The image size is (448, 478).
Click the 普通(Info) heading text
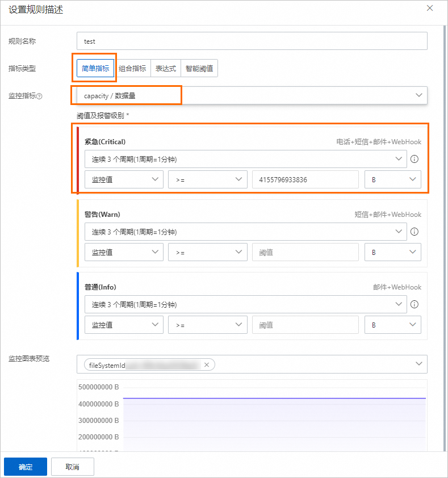(x=101, y=287)
